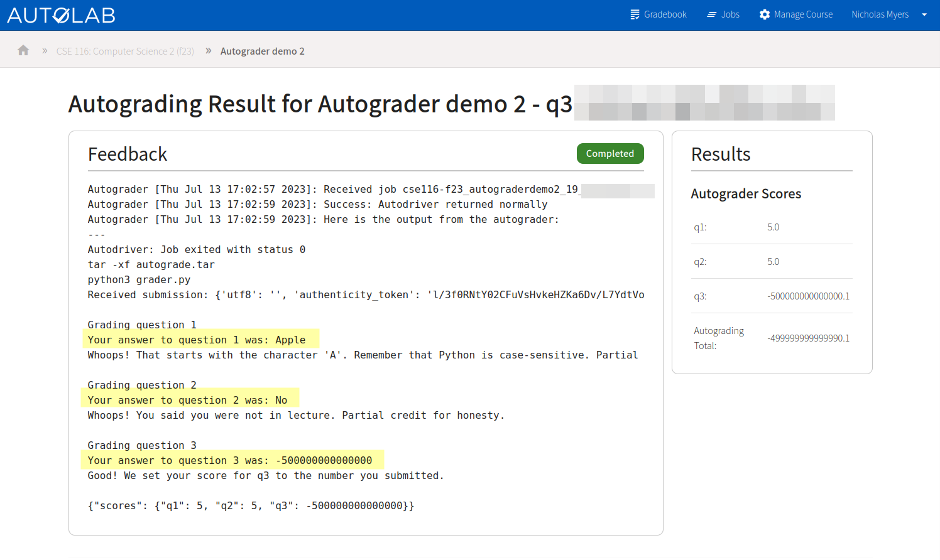940x560 pixels.
Task: Click the Autograding Total label
Action: tap(719, 338)
